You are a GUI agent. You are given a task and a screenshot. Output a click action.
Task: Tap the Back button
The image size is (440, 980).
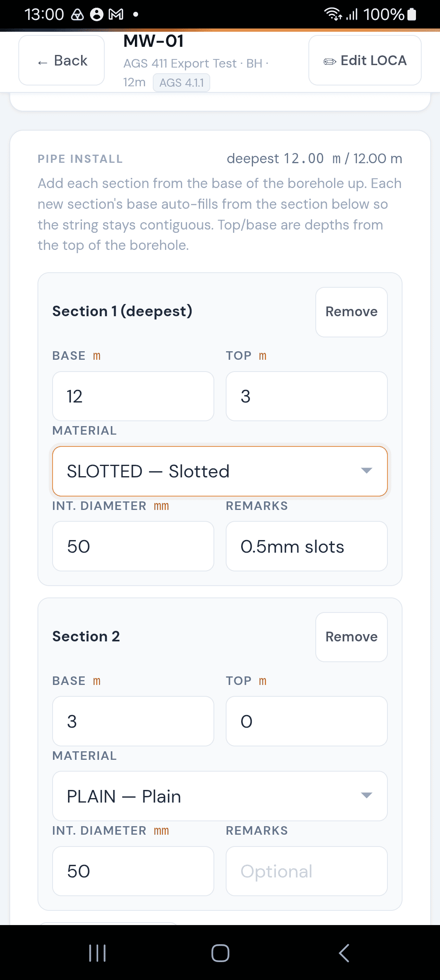point(62,61)
